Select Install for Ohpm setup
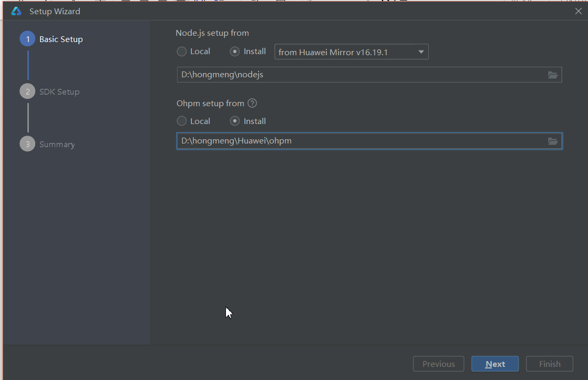The width and height of the screenshot is (588, 380). 248,121
